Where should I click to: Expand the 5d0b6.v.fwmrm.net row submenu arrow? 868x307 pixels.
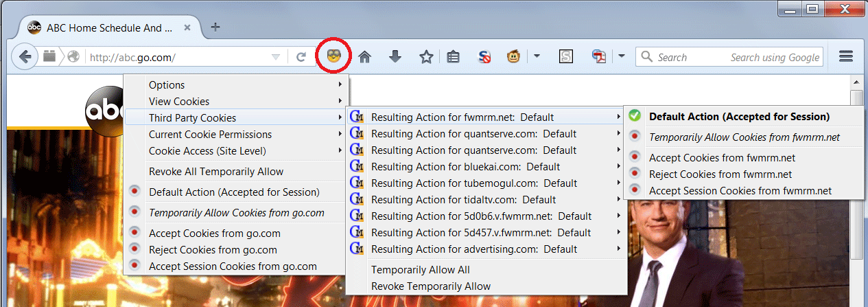point(619,216)
